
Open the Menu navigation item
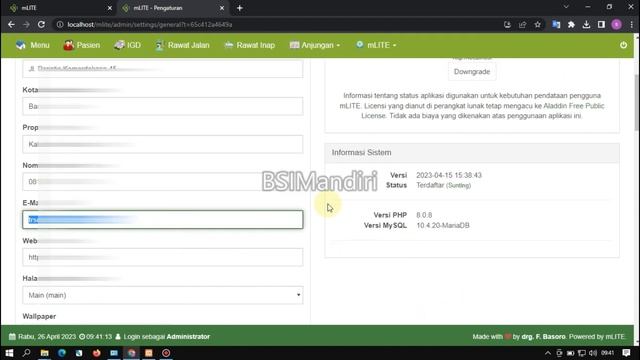click(33, 45)
